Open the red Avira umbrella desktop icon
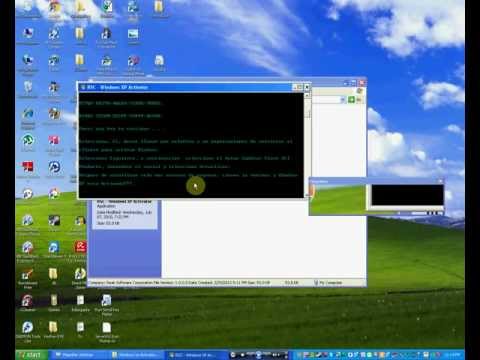The height and width of the screenshot is (360, 480). [80, 248]
